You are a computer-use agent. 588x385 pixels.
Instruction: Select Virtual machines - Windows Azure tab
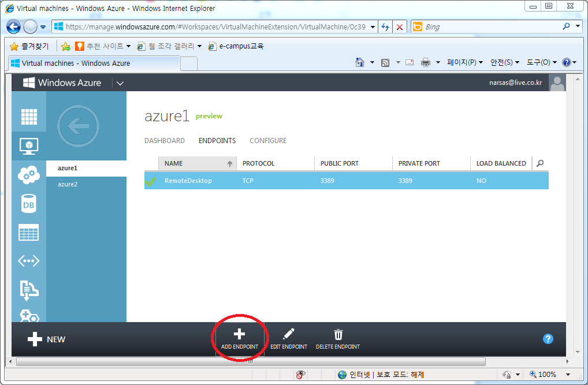[95, 63]
